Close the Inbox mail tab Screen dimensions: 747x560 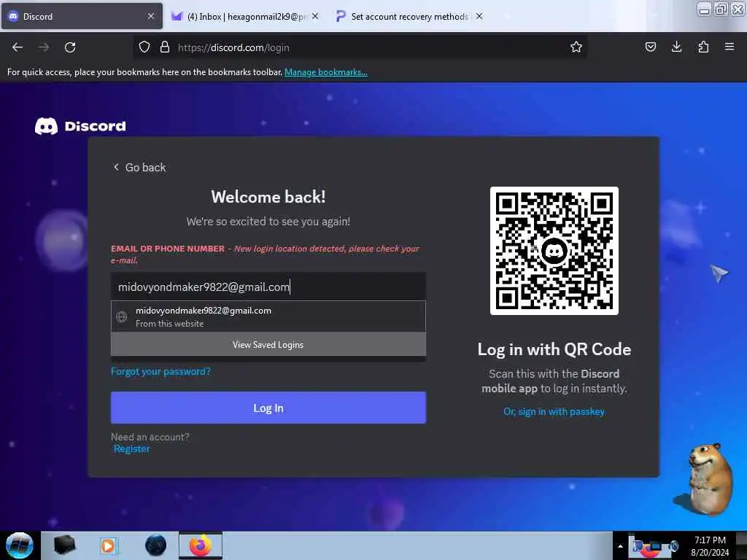tap(315, 16)
